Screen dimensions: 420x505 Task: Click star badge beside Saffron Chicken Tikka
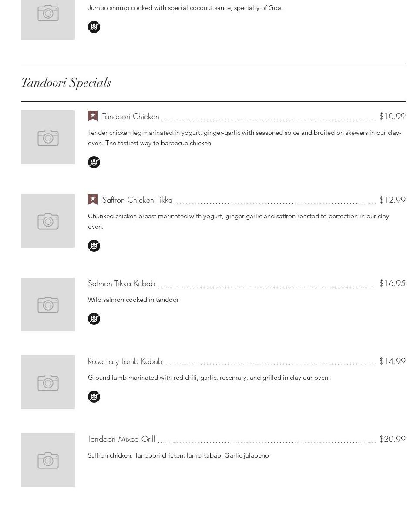point(93,200)
